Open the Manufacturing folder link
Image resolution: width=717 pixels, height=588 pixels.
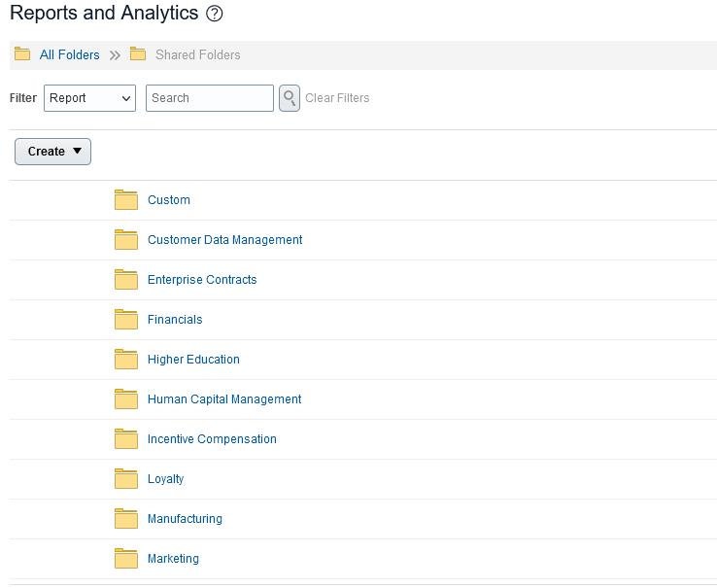click(x=185, y=518)
